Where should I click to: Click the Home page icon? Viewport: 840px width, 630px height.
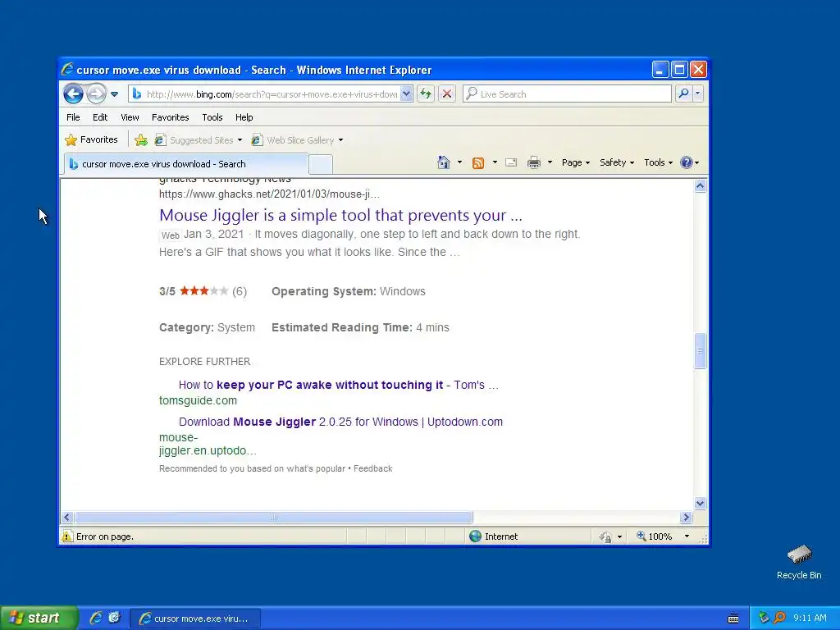(444, 162)
